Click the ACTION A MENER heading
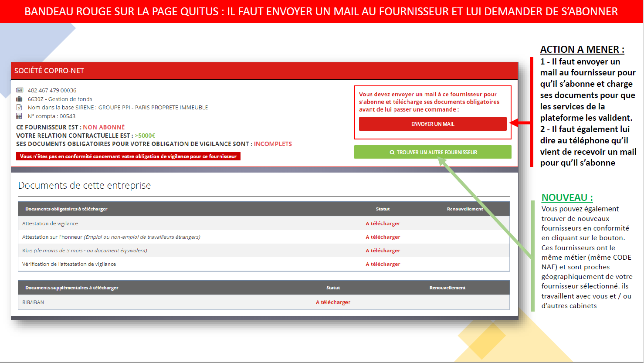 (582, 49)
